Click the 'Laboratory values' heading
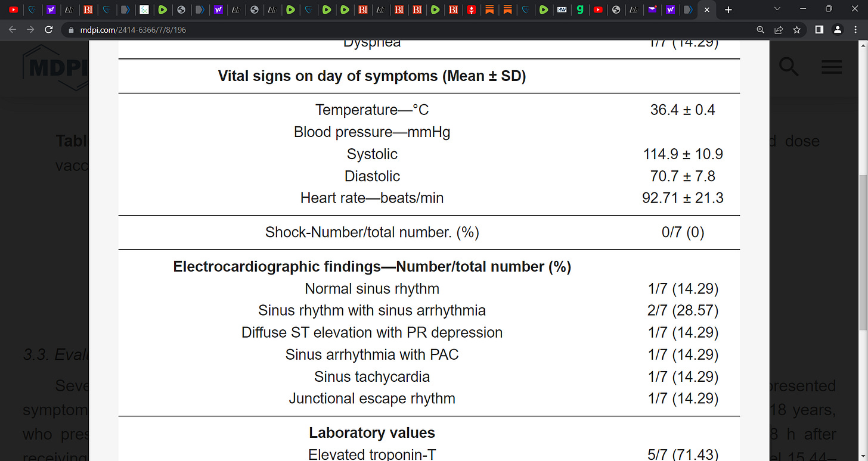868x461 pixels. point(372,433)
